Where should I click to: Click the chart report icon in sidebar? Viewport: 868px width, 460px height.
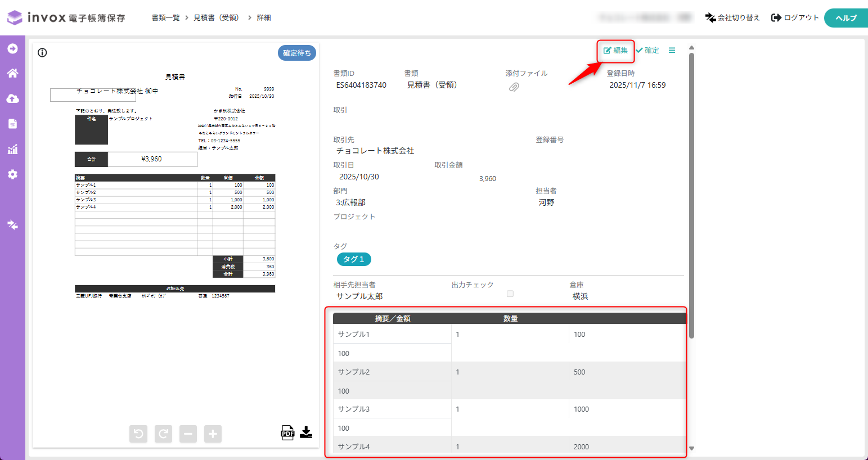click(x=12, y=149)
